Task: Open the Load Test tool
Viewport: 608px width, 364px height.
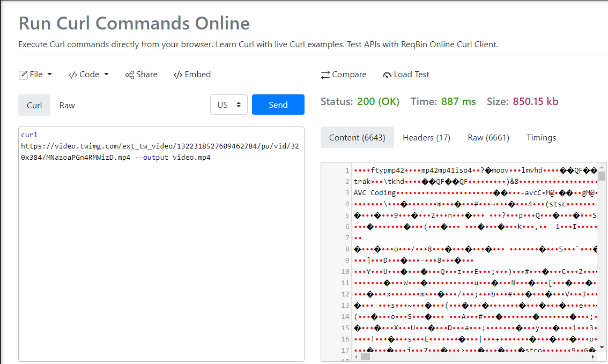Action: coord(406,75)
